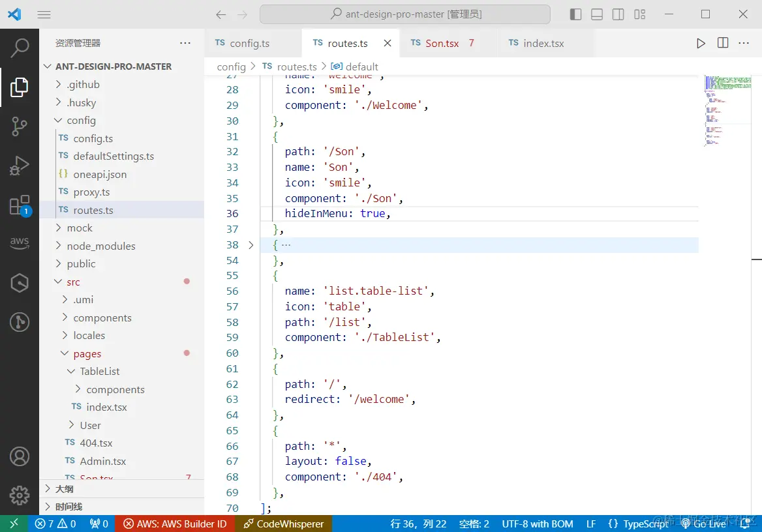The height and width of the screenshot is (532, 762).
Task: Open CodeWhisperer status bar item
Action: 283,524
